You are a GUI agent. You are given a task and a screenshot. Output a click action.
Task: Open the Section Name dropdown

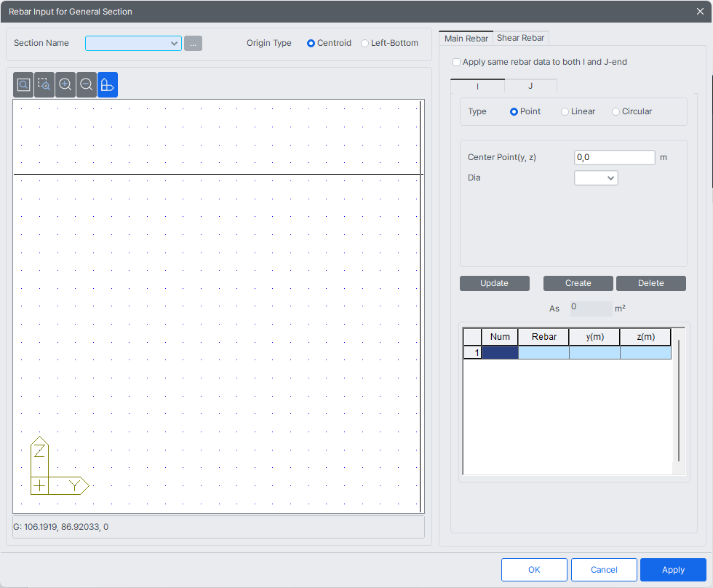coord(133,44)
